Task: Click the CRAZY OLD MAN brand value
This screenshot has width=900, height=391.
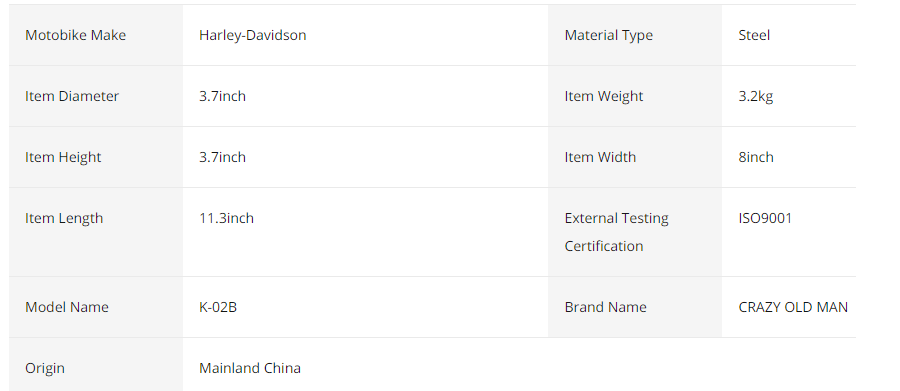Action: (x=793, y=307)
